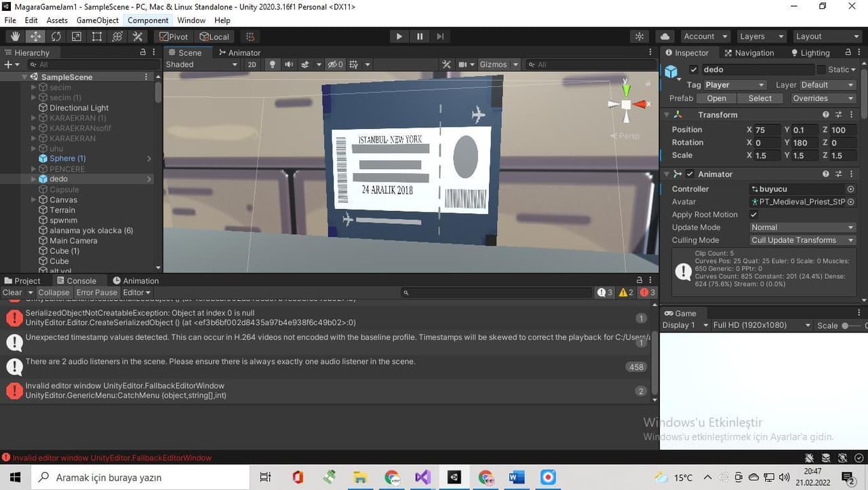Enable the Static checkbox
The height and width of the screenshot is (490, 868).
point(821,69)
